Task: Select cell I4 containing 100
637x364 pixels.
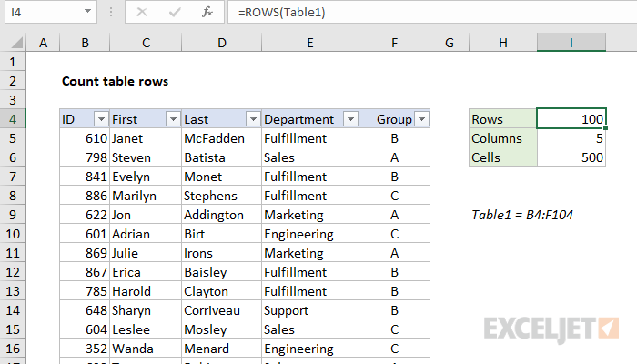Action: [571, 119]
